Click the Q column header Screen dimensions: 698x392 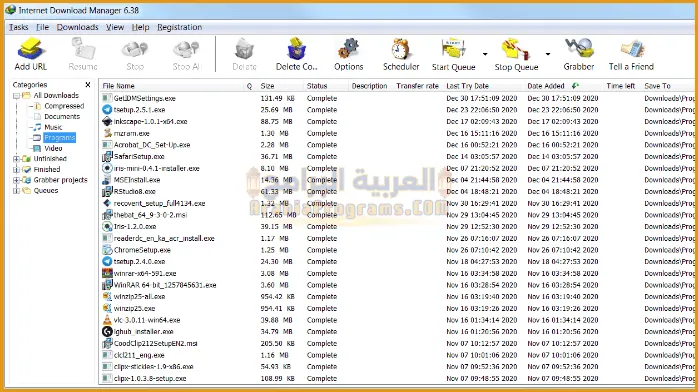[249, 86]
